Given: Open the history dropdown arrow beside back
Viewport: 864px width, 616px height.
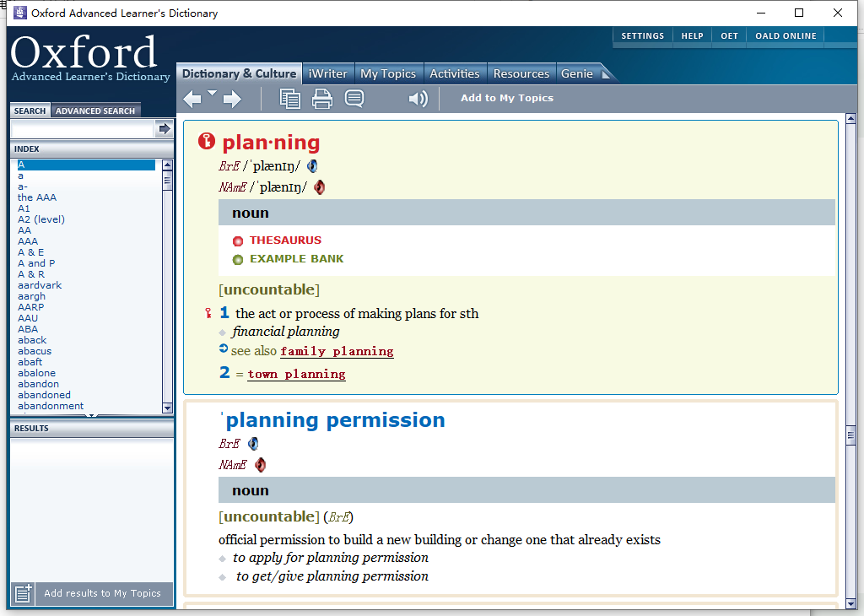Looking at the screenshot, I should point(212,93).
